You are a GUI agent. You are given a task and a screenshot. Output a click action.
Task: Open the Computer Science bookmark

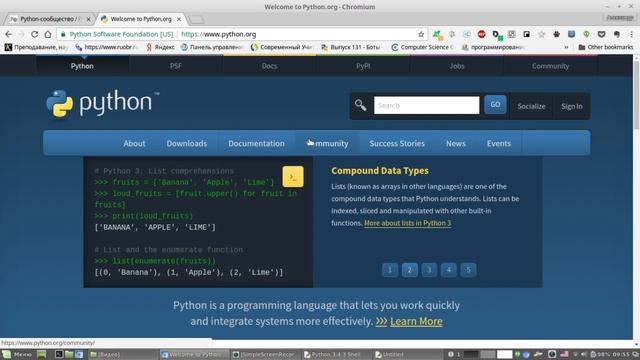coord(423,47)
